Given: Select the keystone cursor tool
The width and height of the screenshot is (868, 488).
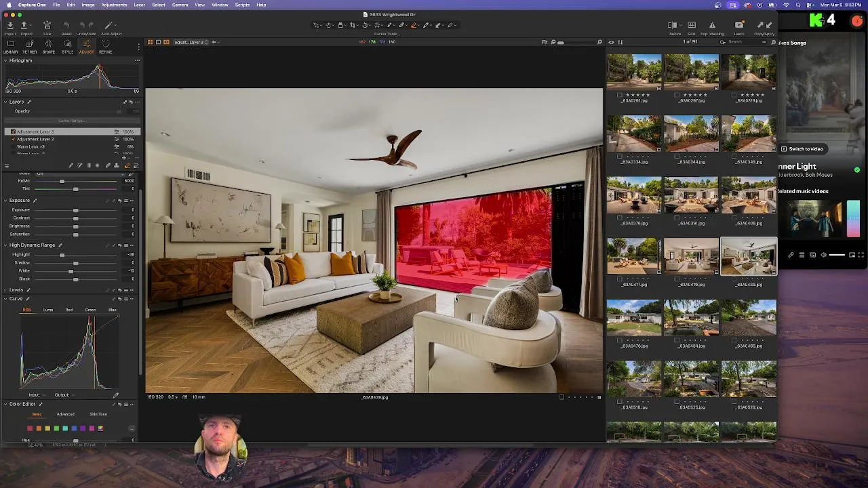Looking at the screenshot, I should tap(377, 25).
